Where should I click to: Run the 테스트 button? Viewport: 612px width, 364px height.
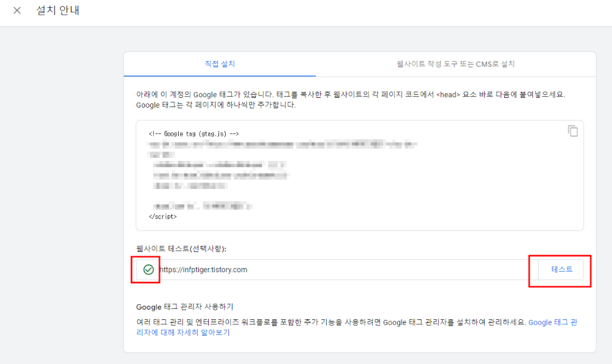(561, 270)
